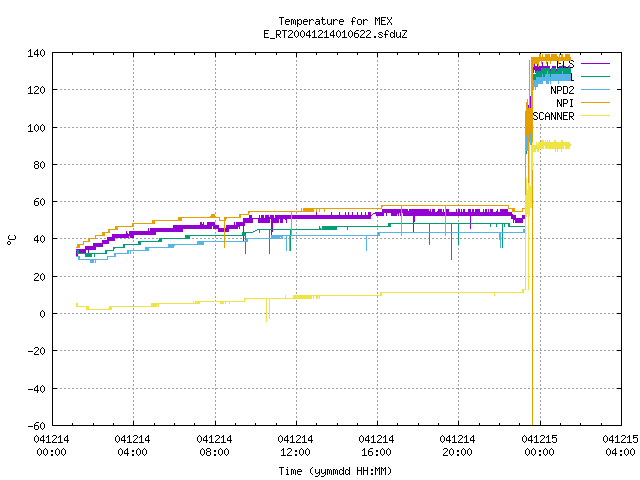Click the -40 y-axis tick label

[36, 389]
